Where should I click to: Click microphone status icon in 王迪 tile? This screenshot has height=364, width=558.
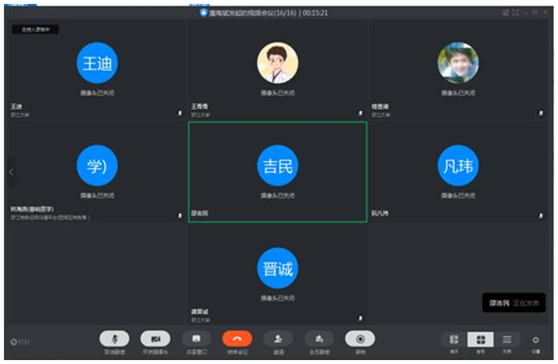[x=180, y=113]
